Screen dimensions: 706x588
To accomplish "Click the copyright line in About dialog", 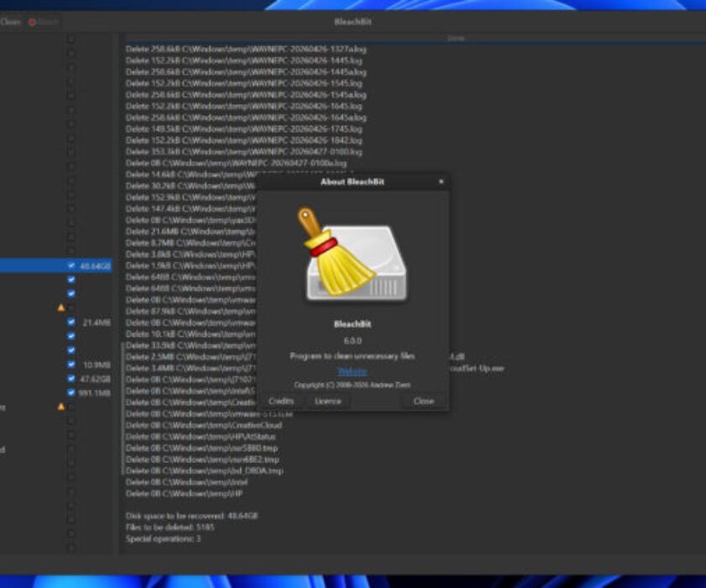I will pos(352,385).
